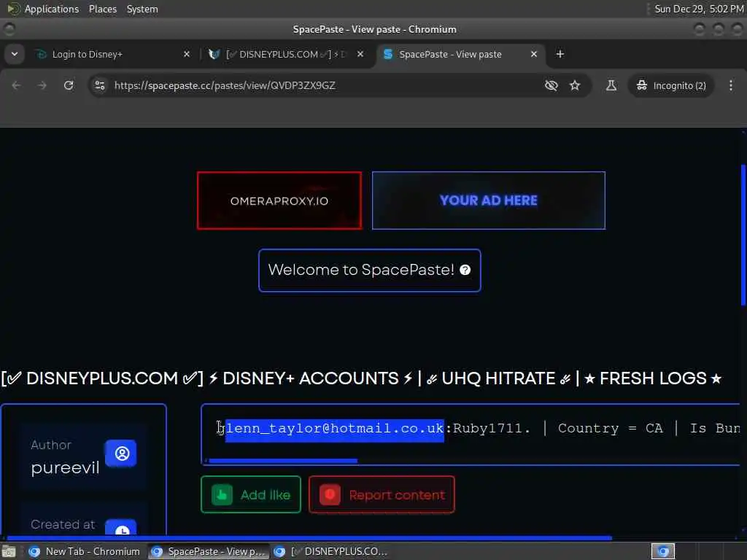Click the tracking protection eye icon
The width and height of the screenshot is (747, 560).
[551, 85]
